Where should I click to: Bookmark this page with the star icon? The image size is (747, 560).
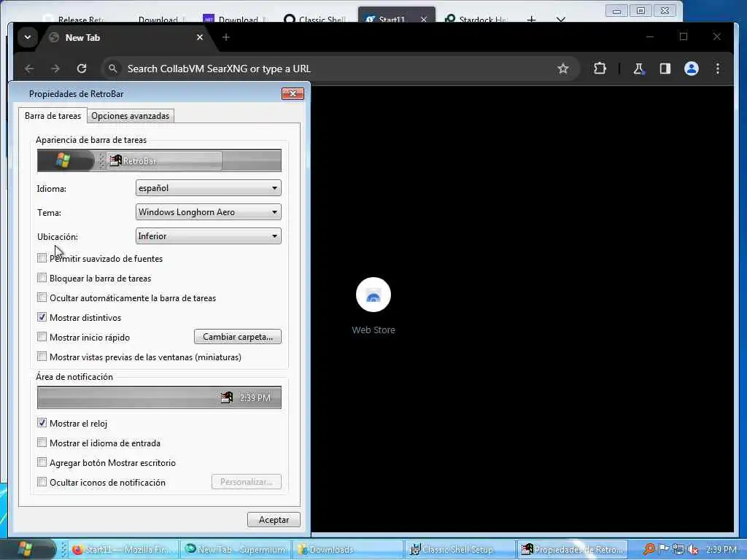coord(563,69)
